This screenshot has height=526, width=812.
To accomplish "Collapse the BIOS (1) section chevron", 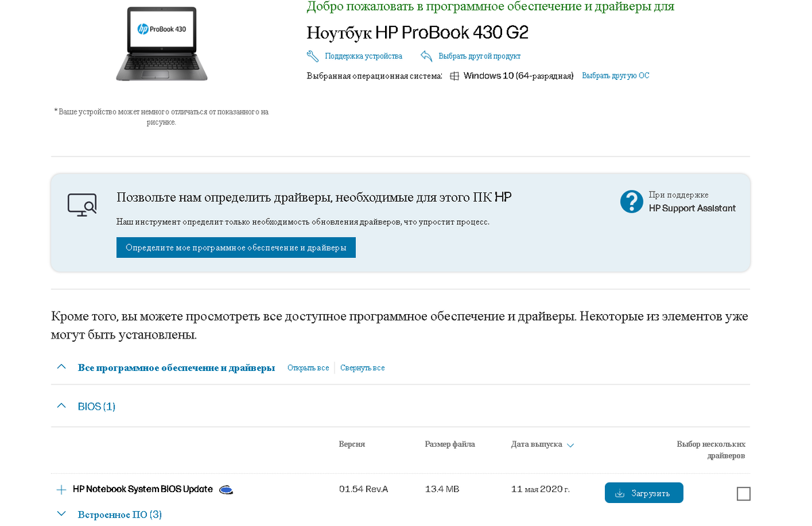I will (62, 406).
